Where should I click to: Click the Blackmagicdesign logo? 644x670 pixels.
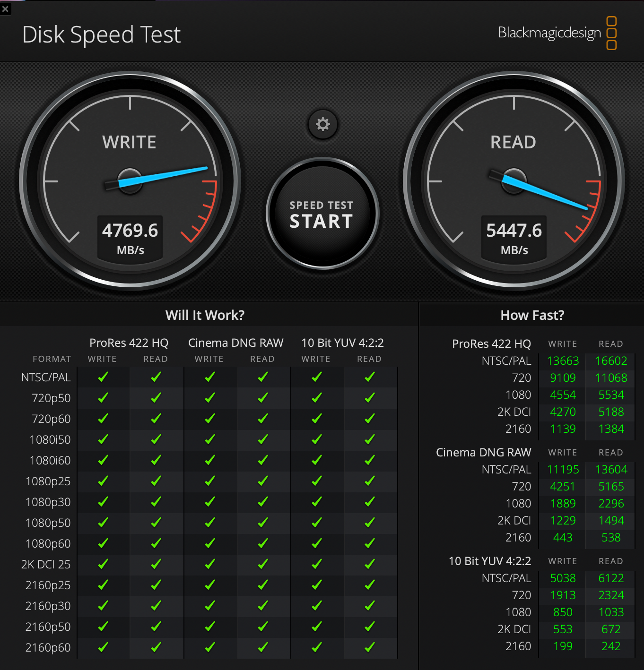[x=557, y=33]
